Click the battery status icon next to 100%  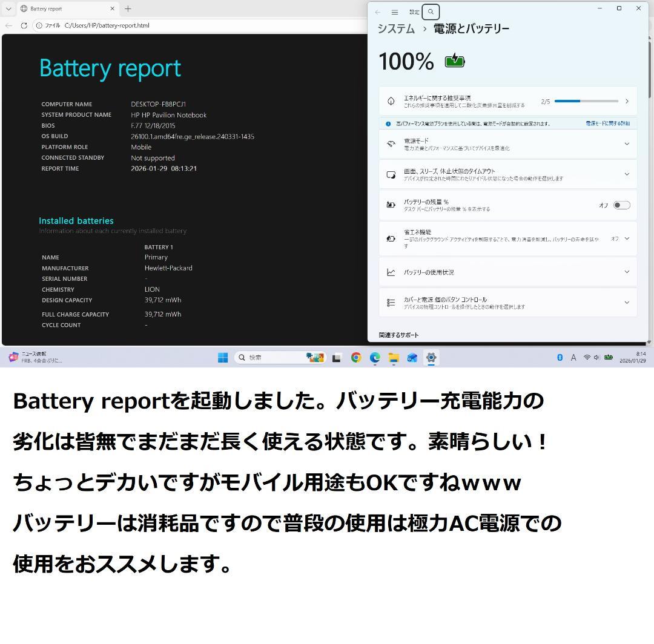click(x=454, y=61)
